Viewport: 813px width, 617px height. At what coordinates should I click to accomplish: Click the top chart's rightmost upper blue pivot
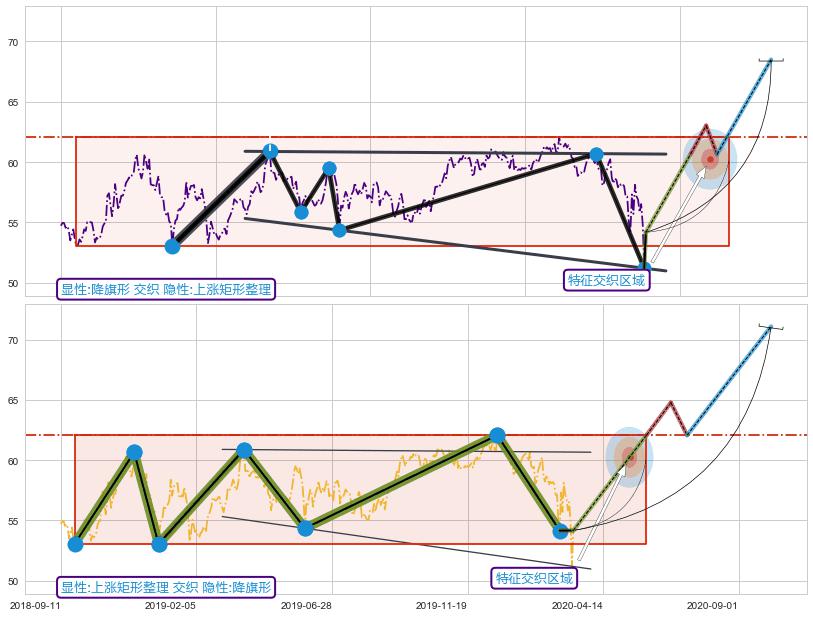(x=596, y=154)
